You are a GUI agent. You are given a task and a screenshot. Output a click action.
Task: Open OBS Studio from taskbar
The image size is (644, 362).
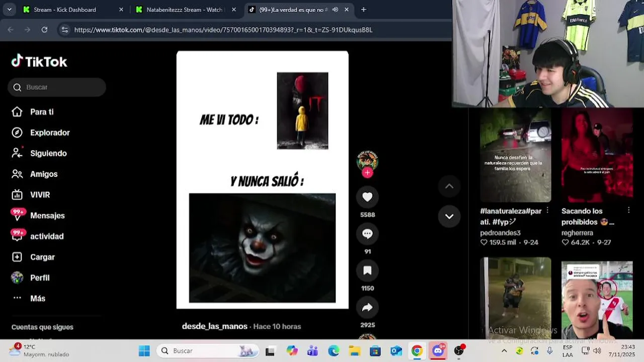(459, 350)
